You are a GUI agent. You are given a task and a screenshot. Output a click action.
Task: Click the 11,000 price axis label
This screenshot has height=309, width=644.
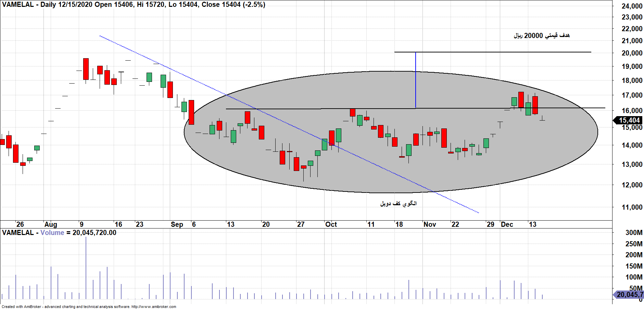click(x=632, y=207)
